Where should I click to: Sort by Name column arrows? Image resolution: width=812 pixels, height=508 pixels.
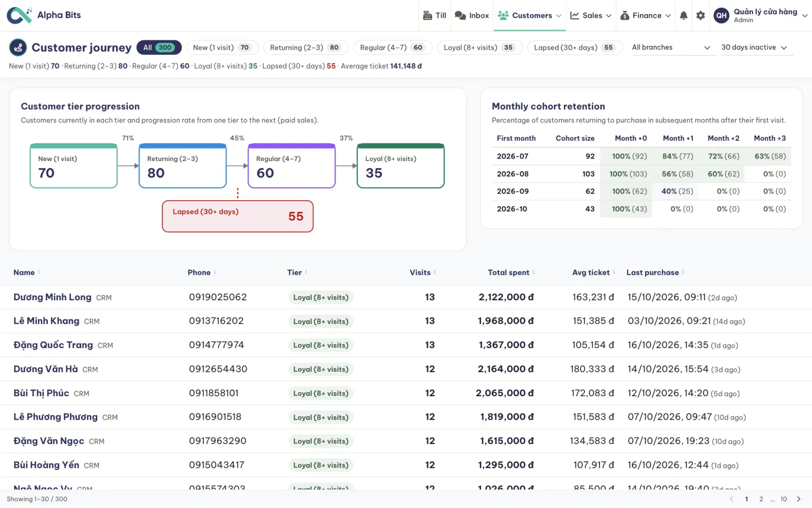pyautogui.click(x=39, y=272)
